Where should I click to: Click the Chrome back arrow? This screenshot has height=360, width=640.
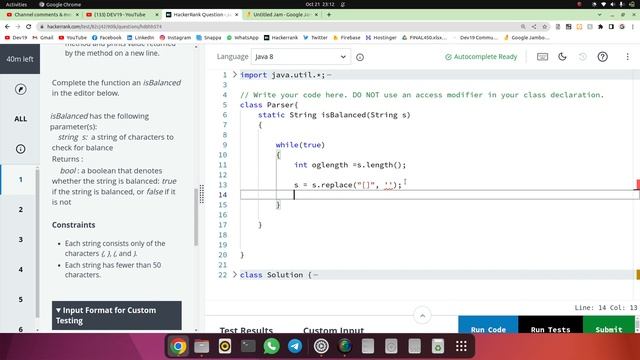(7, 27)
